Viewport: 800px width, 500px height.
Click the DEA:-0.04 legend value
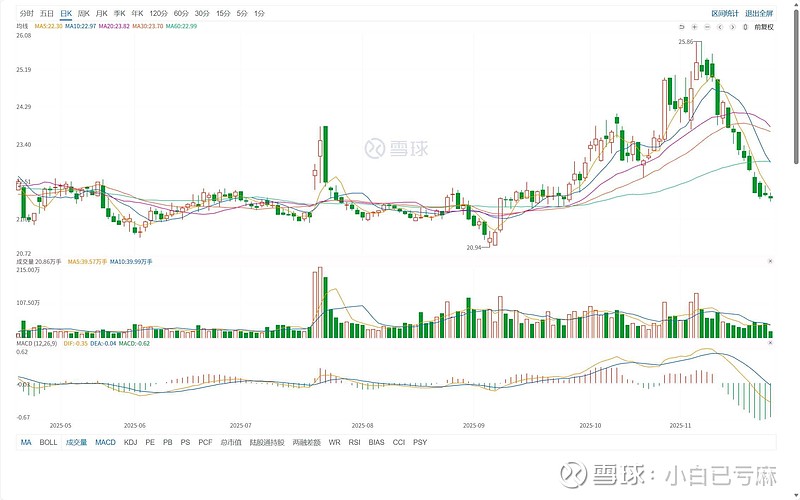[103, 343]
